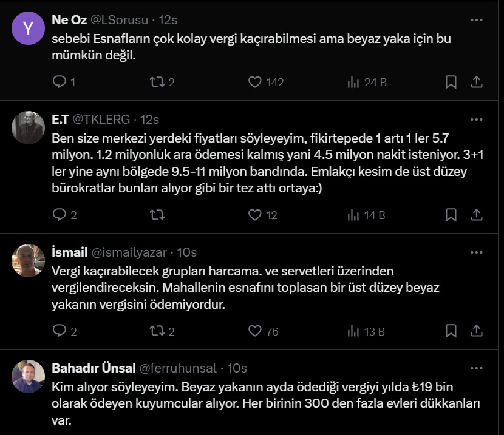Like E.T's tweet with 12 likes

coord(255,214)
